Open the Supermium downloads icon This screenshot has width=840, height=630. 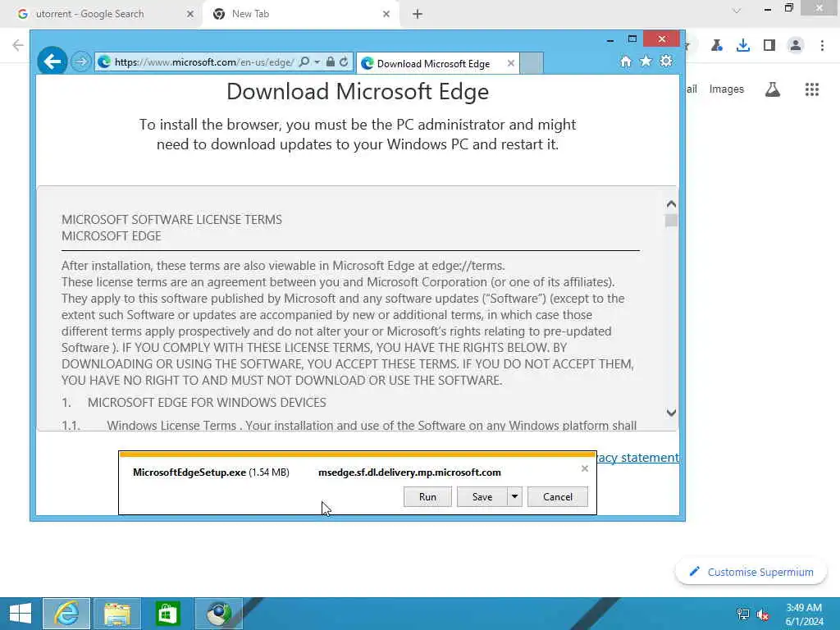pyautogui.click(x=743, y=46)
